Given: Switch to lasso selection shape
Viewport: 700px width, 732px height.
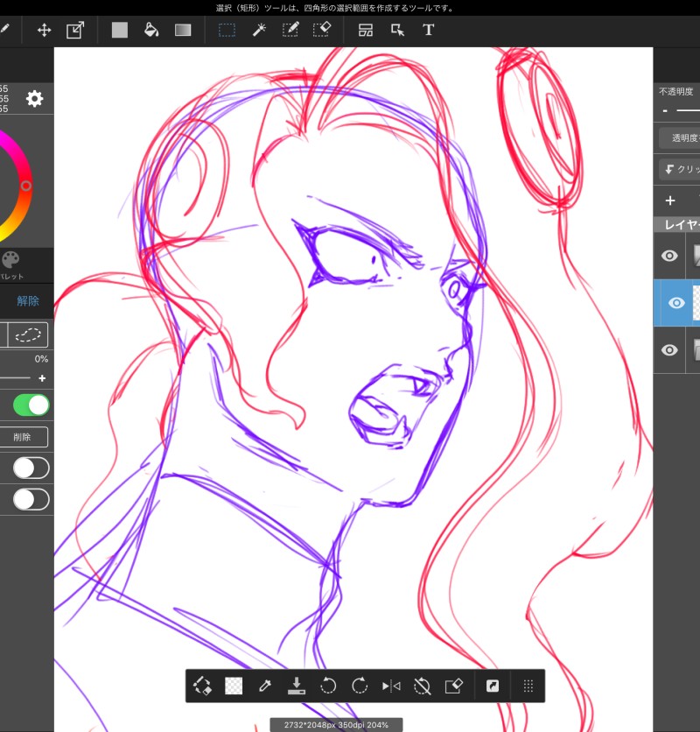Looking at the screenshot, I should [28, 334].
